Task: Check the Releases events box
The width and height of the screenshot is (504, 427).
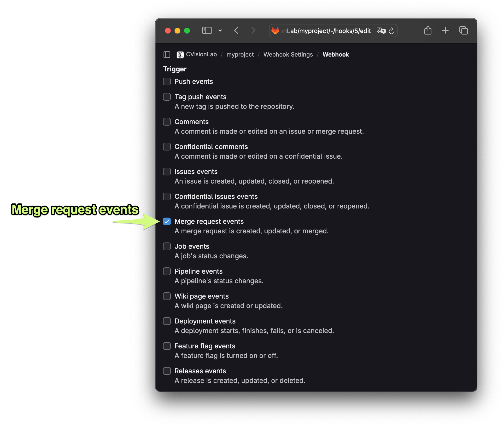Action: coord(167,371)
